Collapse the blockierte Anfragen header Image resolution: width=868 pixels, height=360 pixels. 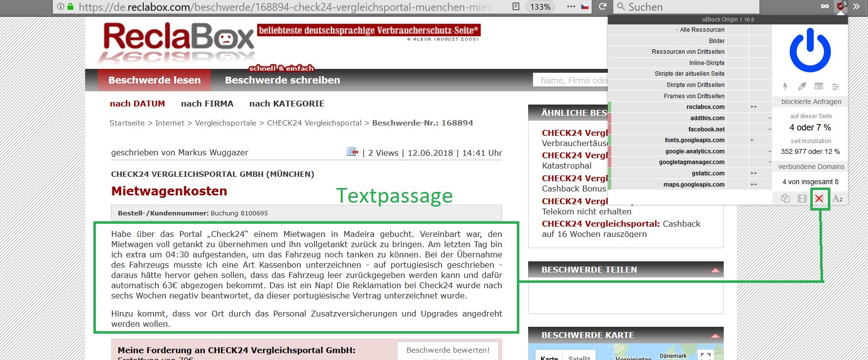pyautogui.click(x=811, y=102)
